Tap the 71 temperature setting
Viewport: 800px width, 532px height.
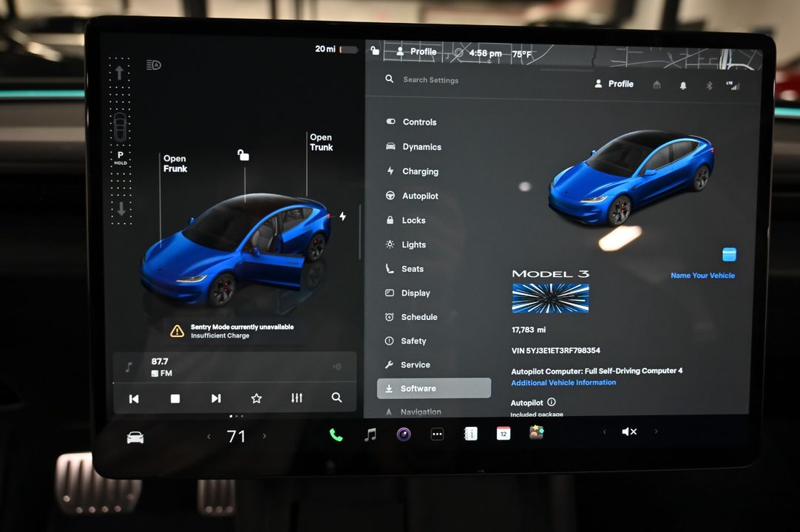point(236,436)
